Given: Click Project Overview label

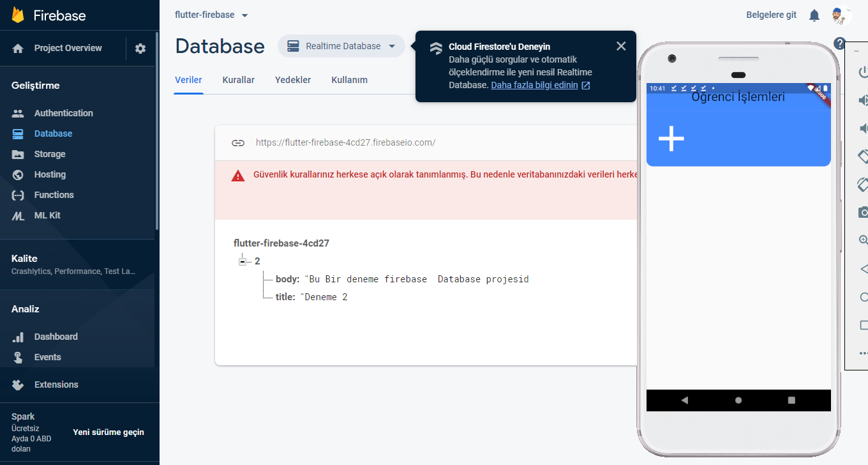Looking at the screenshot, I should [x=68, y=48].
